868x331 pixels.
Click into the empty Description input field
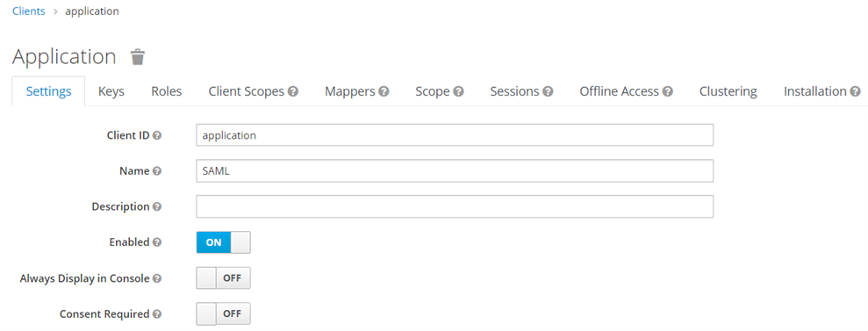coord(455,206)
